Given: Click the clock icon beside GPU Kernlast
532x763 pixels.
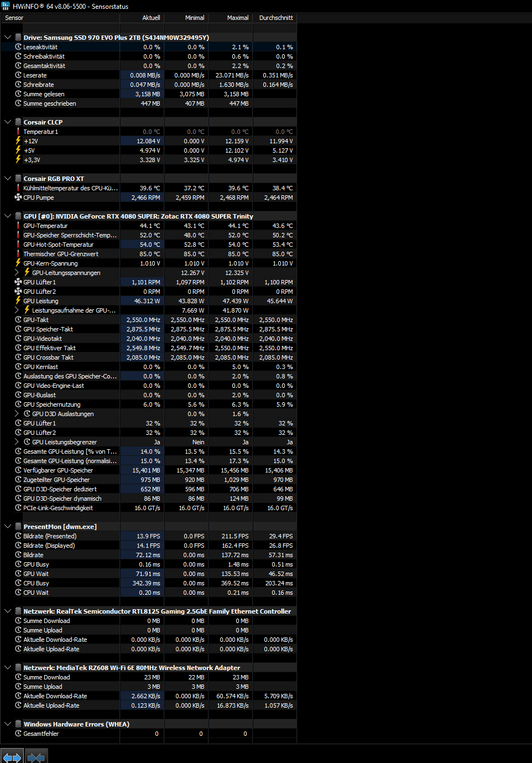Looking at the screenshot, I should 18,367.
